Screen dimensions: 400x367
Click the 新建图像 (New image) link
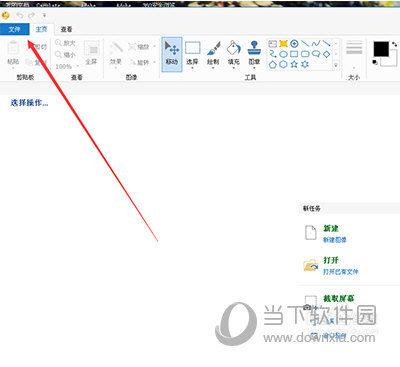[x=335, y=240]
